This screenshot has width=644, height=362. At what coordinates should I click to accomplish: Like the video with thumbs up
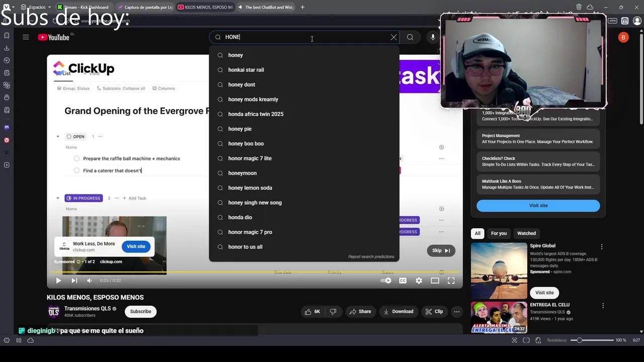pyautogui.click(x=312, y=312)
